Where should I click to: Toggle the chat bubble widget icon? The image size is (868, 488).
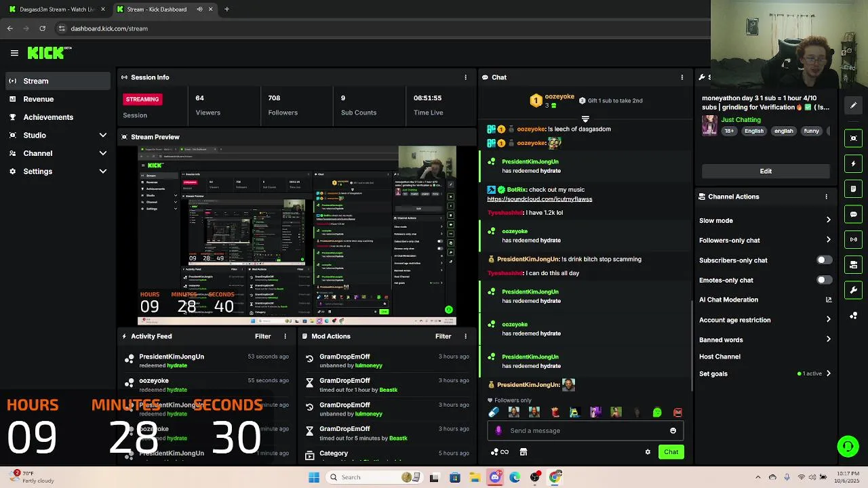pos(853,214)
